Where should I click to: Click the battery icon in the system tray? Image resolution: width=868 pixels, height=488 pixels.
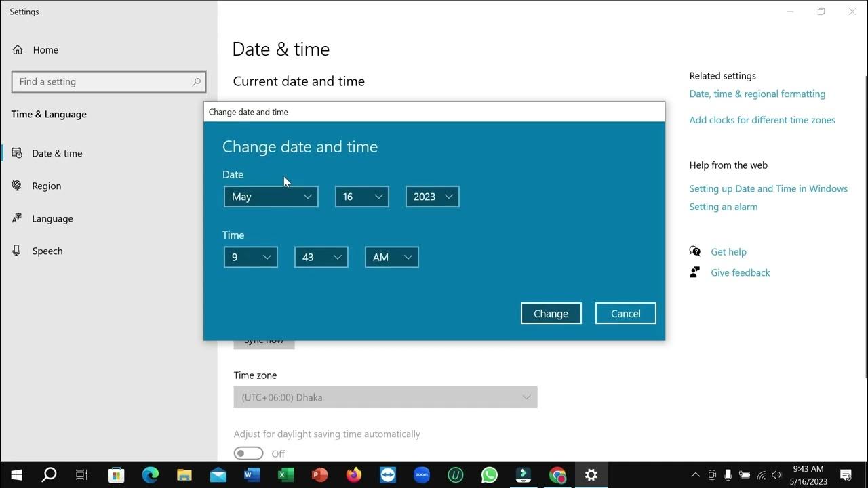pyautogui.click(x=745, y=475)
